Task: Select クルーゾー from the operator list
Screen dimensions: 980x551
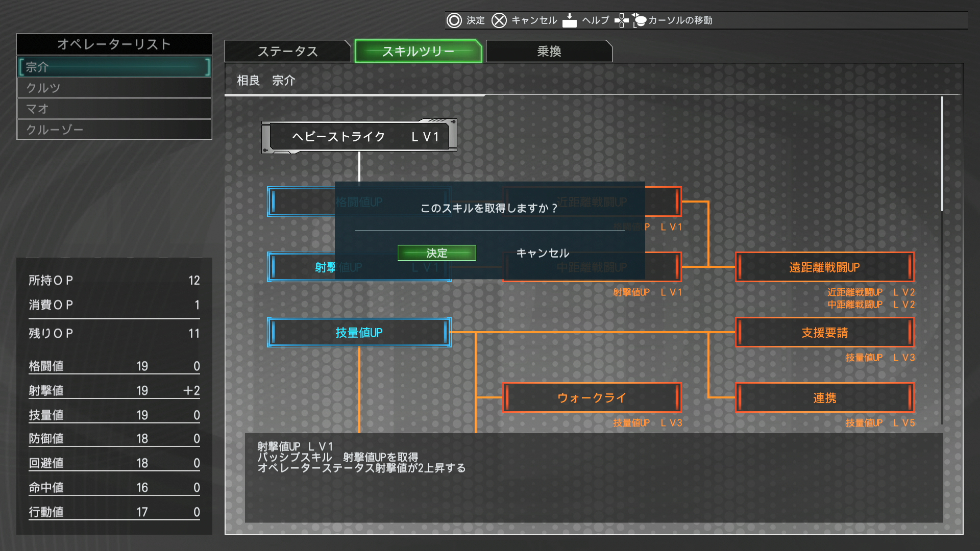Action: click(x=114, y=130)
